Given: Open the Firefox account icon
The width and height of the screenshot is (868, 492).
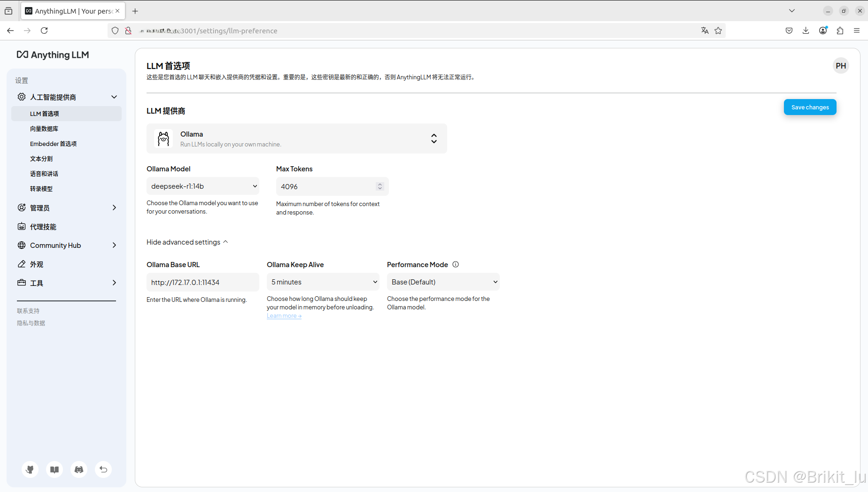Looking at the screenshot, I should (x=823, y=31).
